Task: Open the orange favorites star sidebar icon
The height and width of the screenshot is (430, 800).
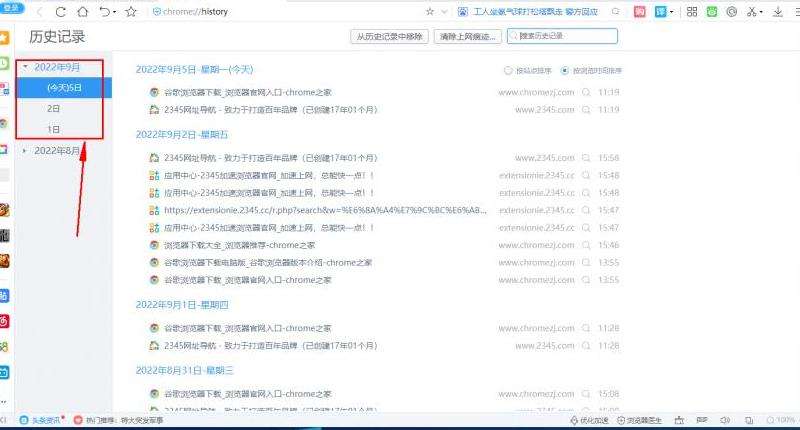Action: coord(4,37)
